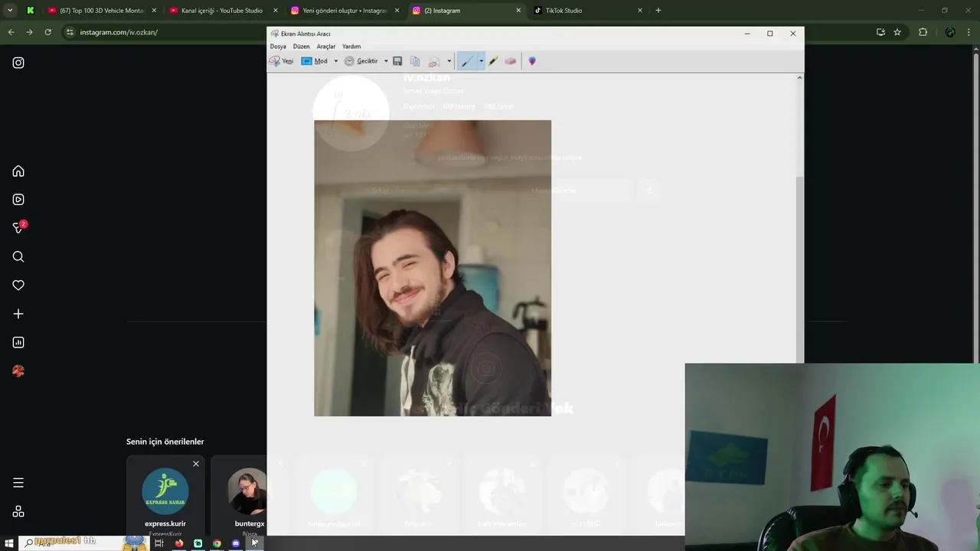Image resolution: width=980 pixels, height=551 pixels.
Task: Open the profile avatar in Instagram sidebar
Action: pyautogui.click(x=18, y=371)
